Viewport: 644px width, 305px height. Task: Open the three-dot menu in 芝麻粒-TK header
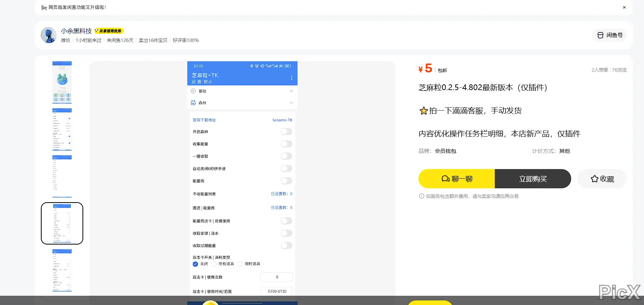point(291,78)
